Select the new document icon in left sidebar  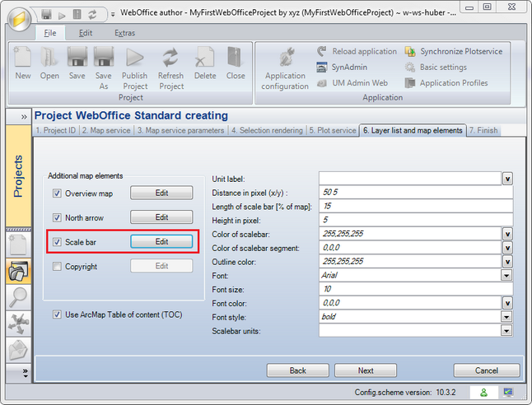[x=18, y=244]
